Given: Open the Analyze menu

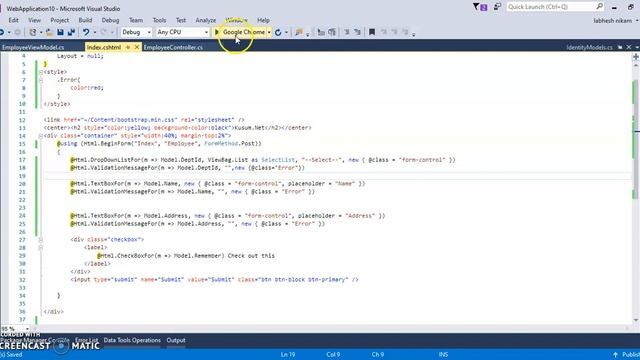Looking at the screenshot, I should tap(206, 20).
